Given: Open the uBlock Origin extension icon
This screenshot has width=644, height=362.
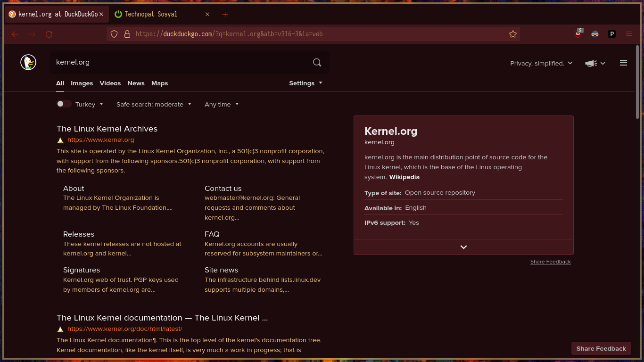Looking at the screenshot, I should tap(578, 33).
